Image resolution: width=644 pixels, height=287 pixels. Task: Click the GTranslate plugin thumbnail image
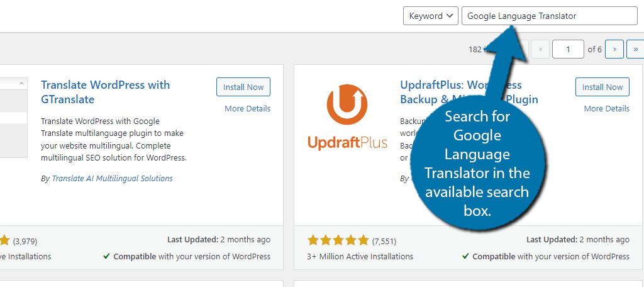tap(14, 118)
